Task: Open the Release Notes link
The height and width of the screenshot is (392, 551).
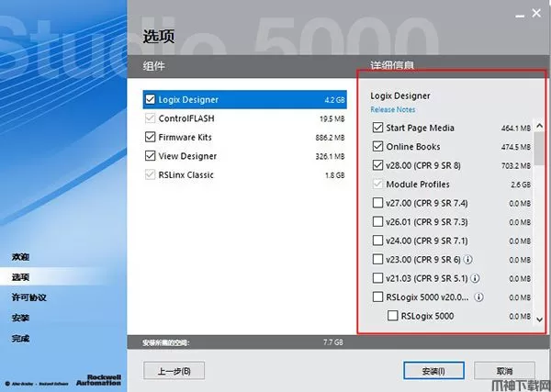Action: 393,109
